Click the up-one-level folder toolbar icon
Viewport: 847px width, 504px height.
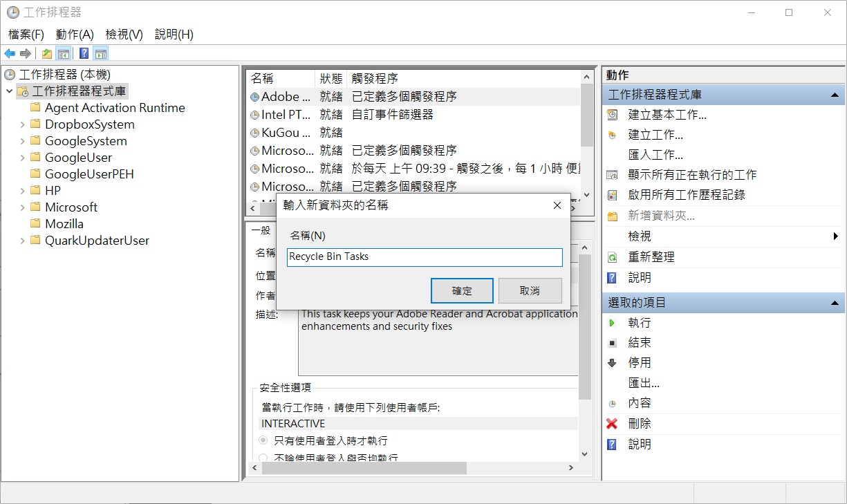[47, 54]
